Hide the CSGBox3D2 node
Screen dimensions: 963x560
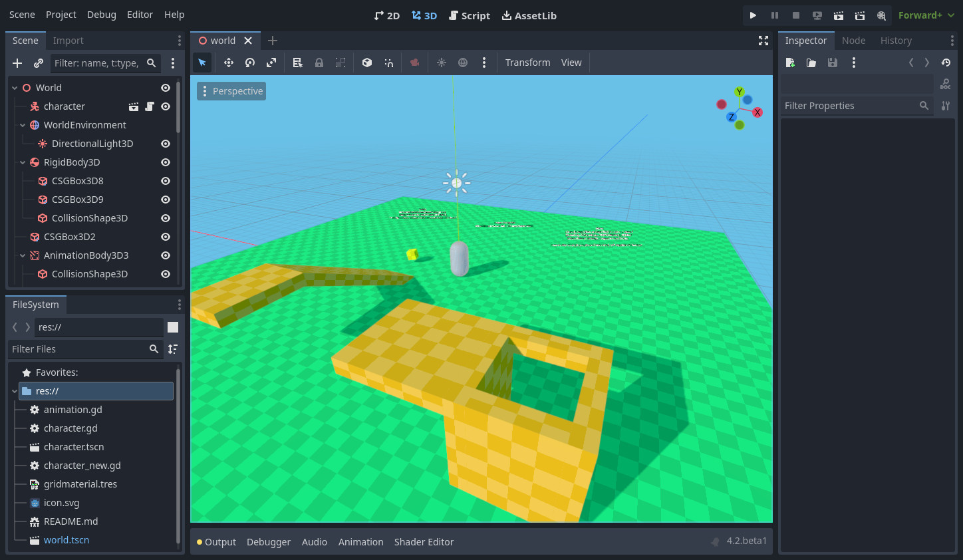(x=166, y=237)
